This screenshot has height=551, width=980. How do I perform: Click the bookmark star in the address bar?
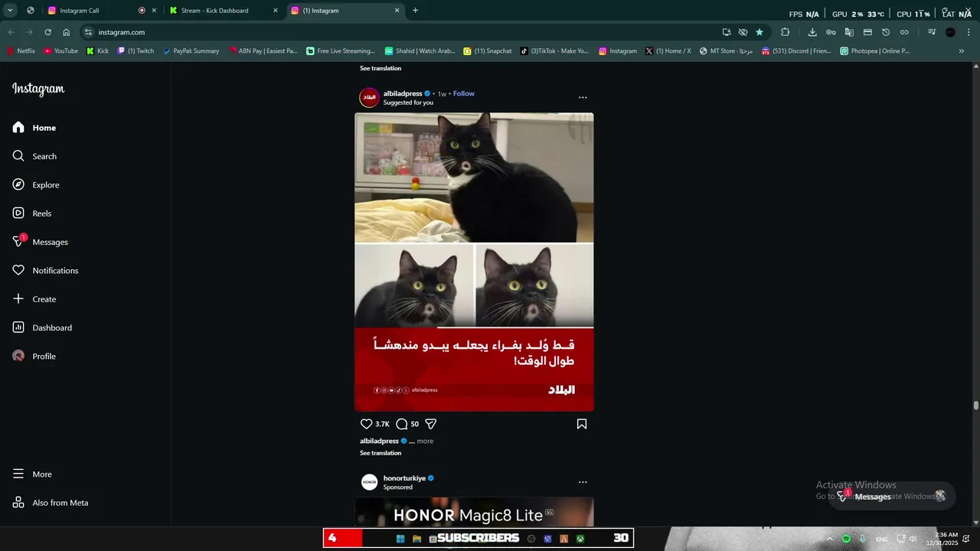(759, 32)
